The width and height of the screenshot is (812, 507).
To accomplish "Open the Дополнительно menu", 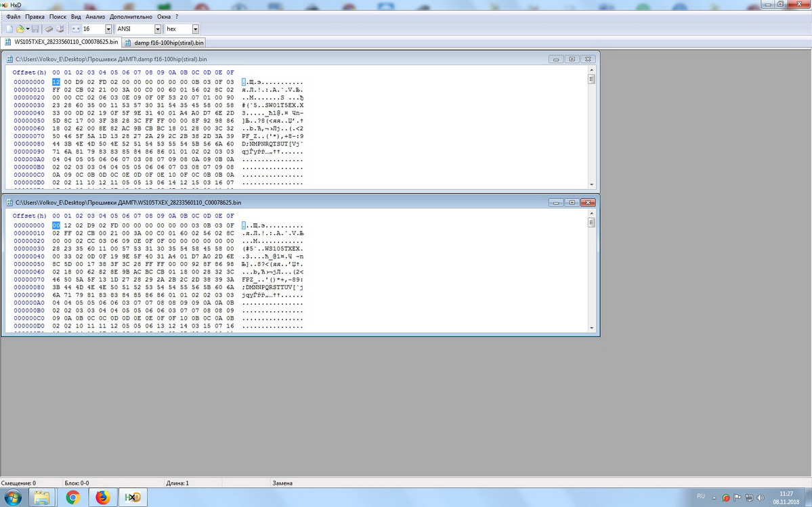I will click(x=131, y=16).
